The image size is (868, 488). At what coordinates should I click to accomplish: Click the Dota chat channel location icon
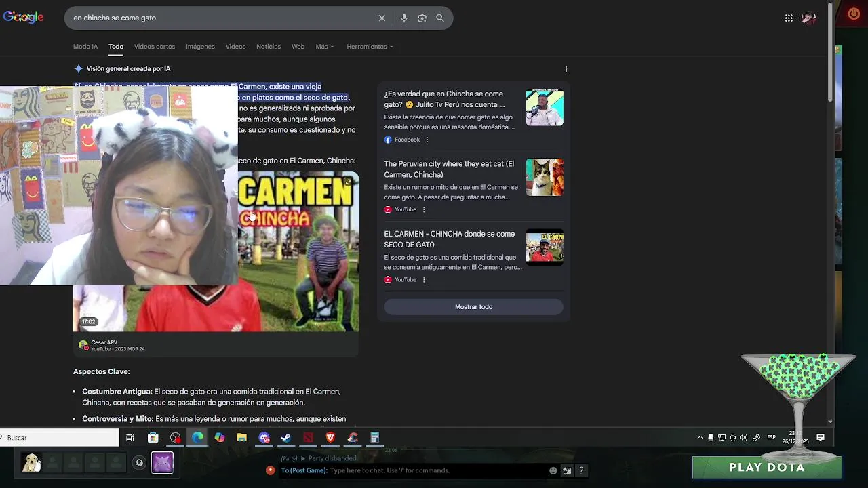pyautogui.click(x=271, y=470)
